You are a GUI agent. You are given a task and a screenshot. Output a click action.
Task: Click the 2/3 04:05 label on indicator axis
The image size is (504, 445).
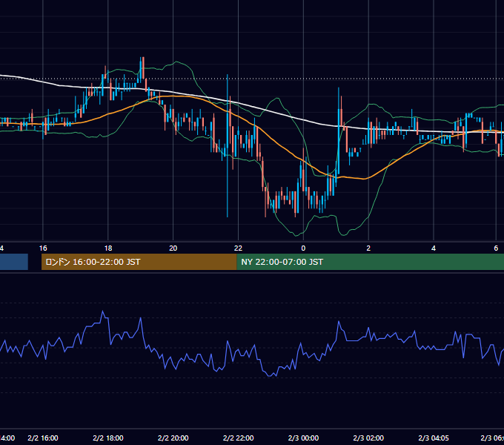coord(434,438)
